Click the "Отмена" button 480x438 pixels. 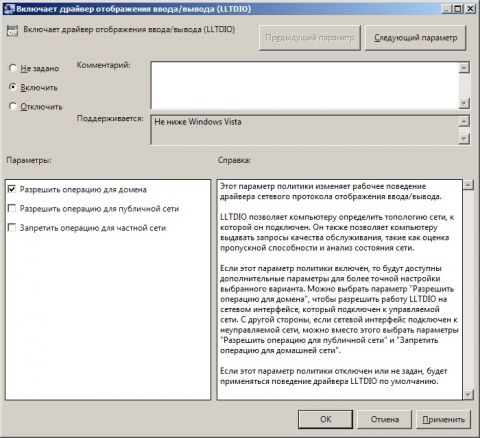click(385, 419)
